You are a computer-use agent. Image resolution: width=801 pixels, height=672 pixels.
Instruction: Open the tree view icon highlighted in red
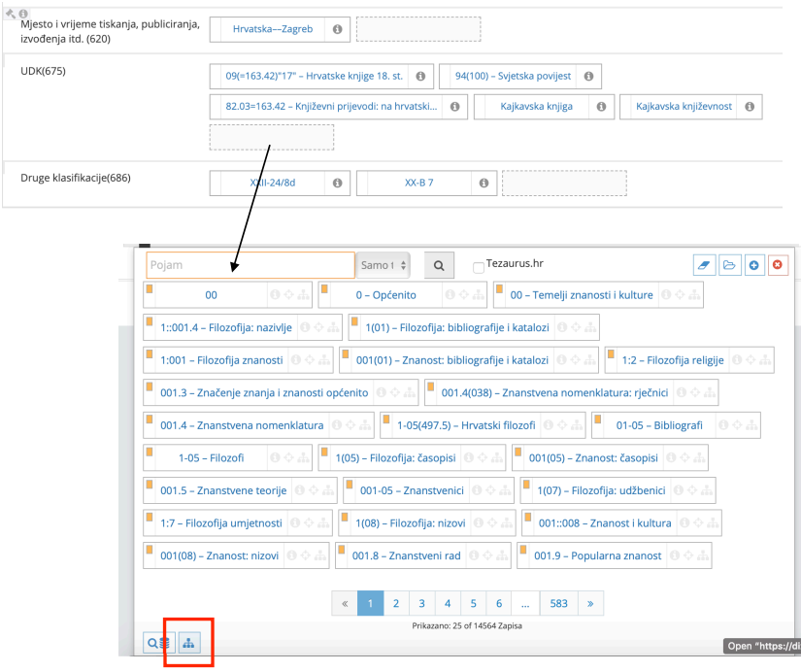(188, 642)
